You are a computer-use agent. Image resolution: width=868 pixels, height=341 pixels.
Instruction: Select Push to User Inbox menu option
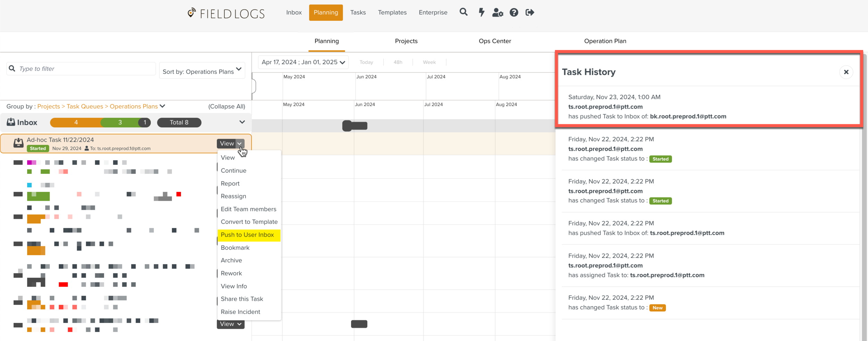coord(247,235)
